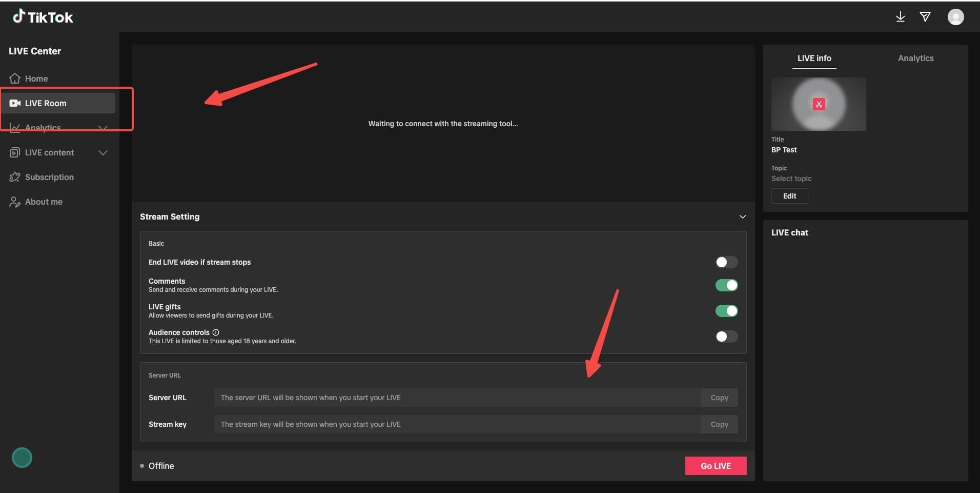Image resolution: width=980 pixels, height=493 pixels.
Task: Open the Subscription page
Action: click(x=50, y=176)
